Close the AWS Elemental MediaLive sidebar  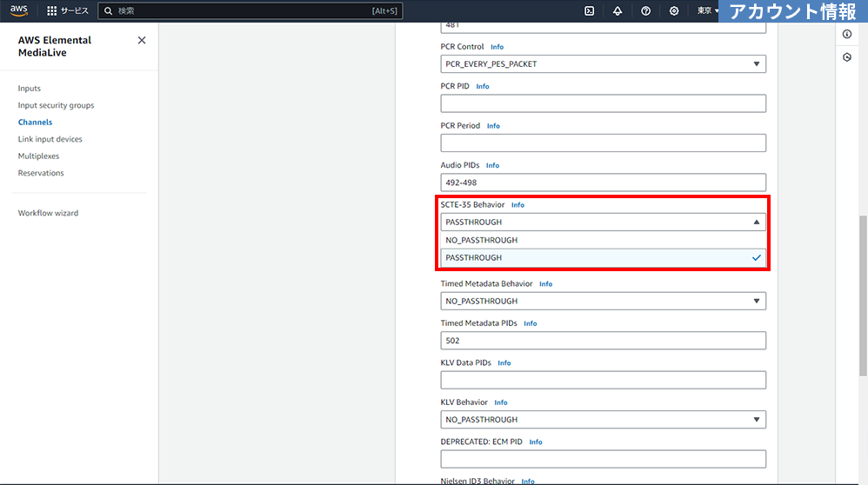coord(142,40)
